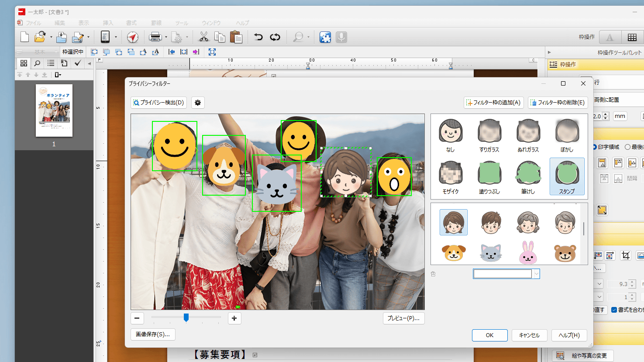The image size is (644, 362).
Task: Click the 画像保存 button
Action: click(x=153, y=334)
